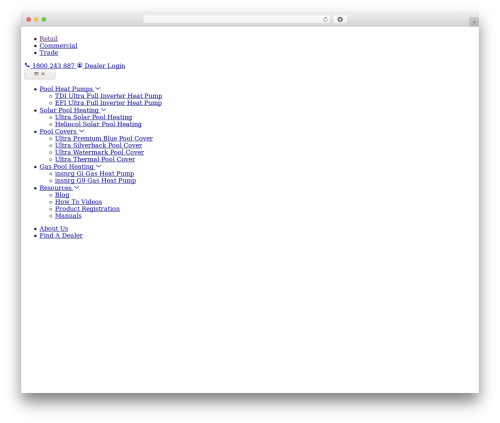Visit the Blog link

[62, 195]
